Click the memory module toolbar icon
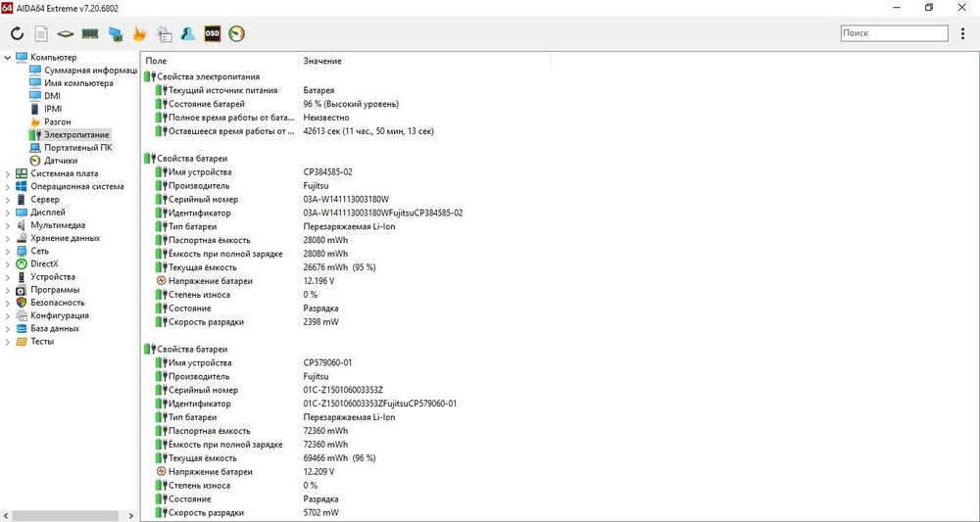 click(90, 33)
